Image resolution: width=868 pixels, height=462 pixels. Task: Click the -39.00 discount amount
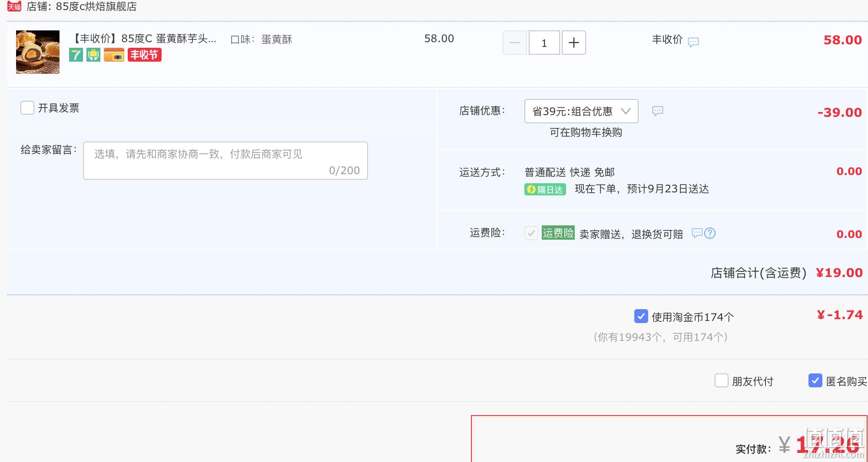pyautogui.click(x=840, y=112)
